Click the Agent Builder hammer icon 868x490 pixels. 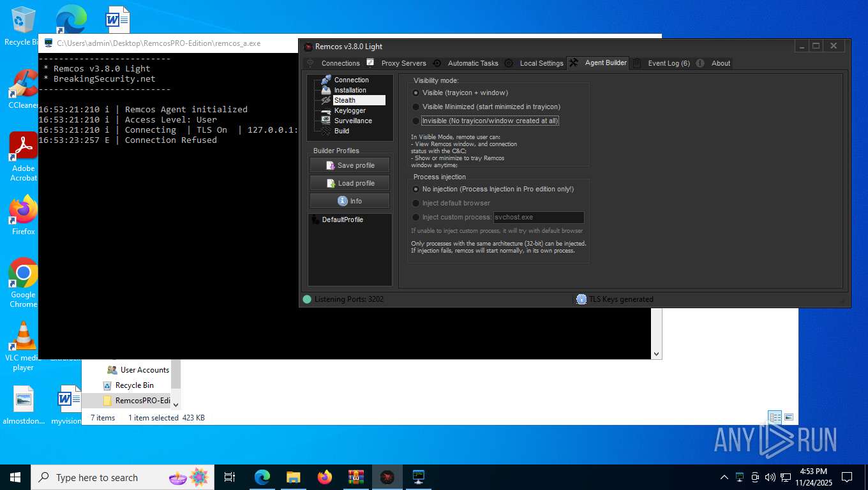click(x=574, y=63)
